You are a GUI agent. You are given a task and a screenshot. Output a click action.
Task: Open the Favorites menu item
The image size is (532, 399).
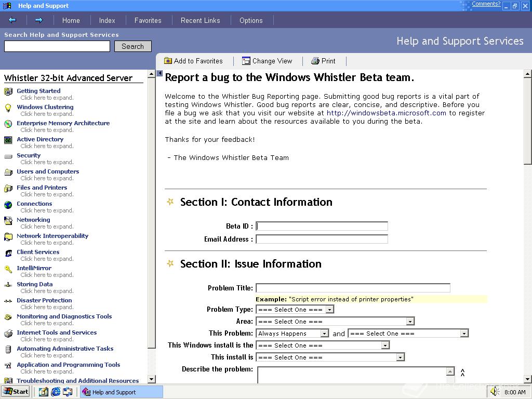click(148, 20)
